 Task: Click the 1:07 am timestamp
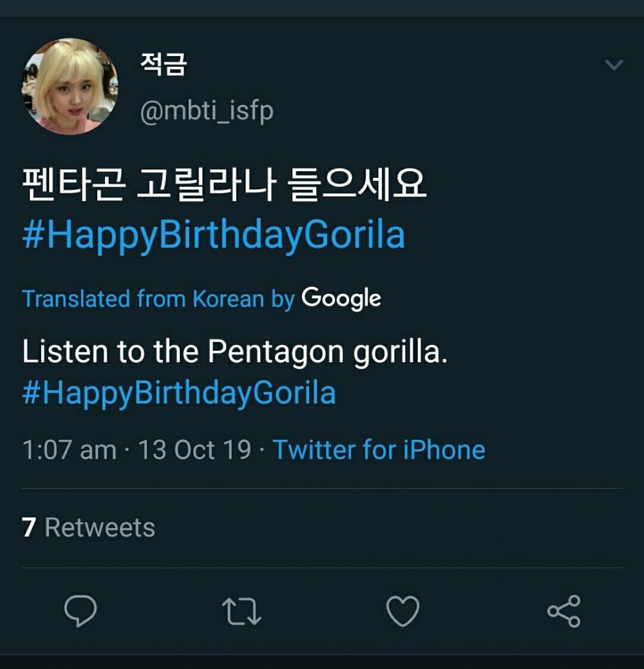coord(69,449)
